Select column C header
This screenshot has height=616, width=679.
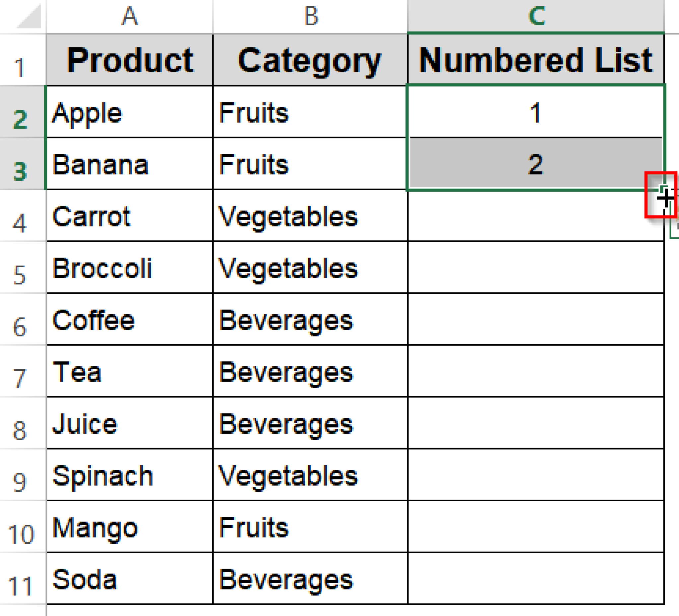535,16
